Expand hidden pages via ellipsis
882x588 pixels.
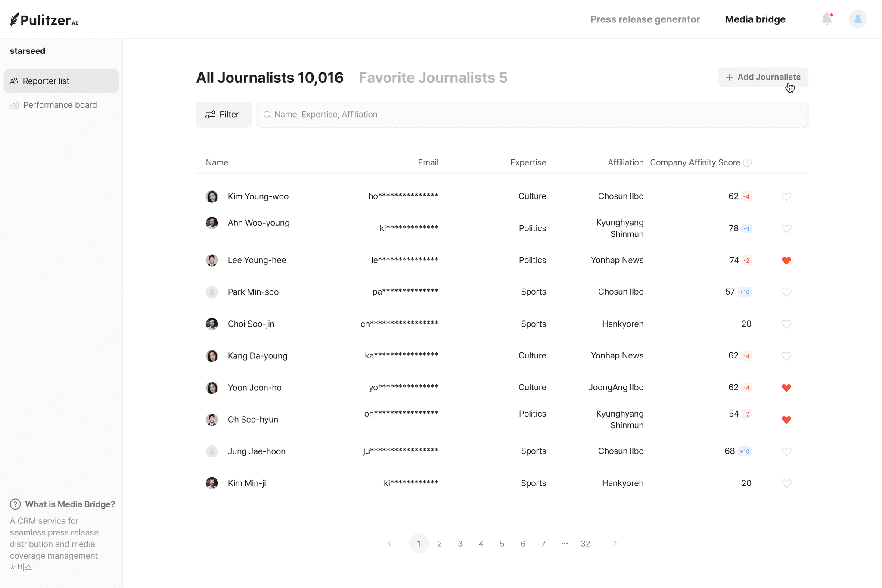pyautogui.click(x=564, y=544)
